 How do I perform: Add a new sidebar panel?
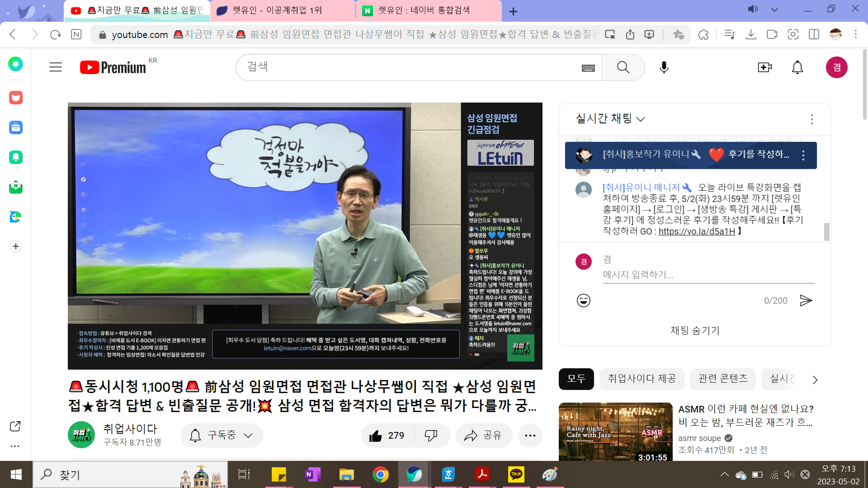click(16, 246)
